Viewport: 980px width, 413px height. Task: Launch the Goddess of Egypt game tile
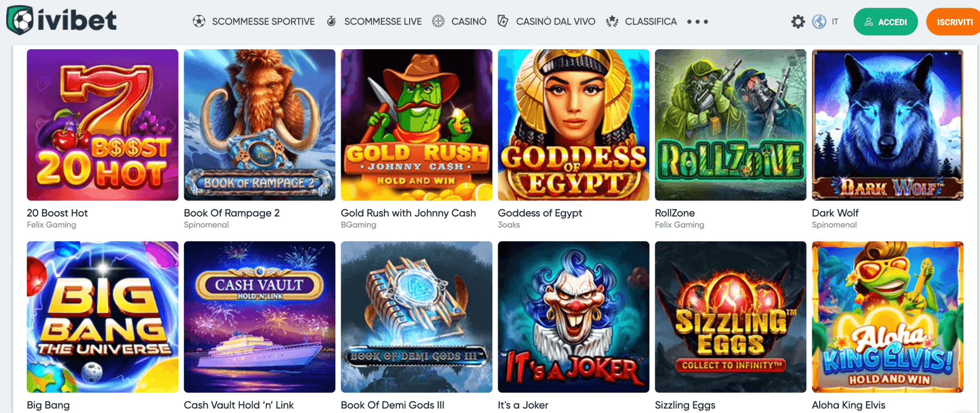pyautogui.click(x=573, y=125)
